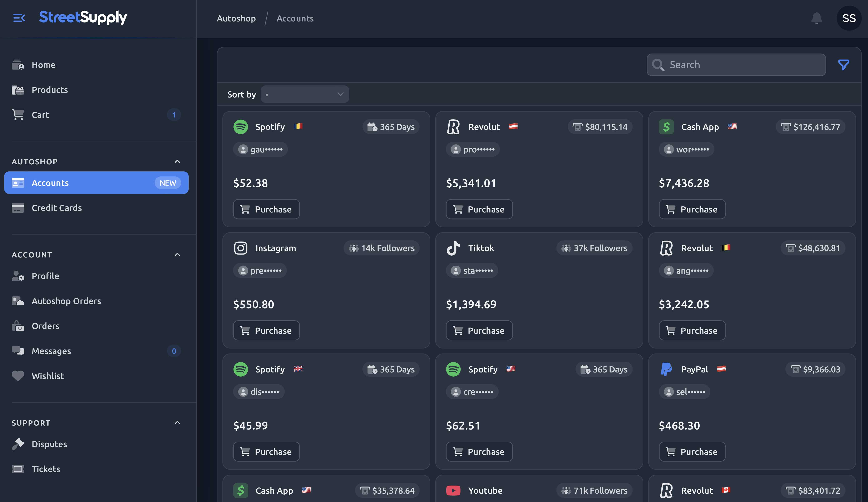This screenshot has width=868, height=502.
Task: Click the Revolut logo on the $83,401.72 card
Action: (x=666, y=490)
